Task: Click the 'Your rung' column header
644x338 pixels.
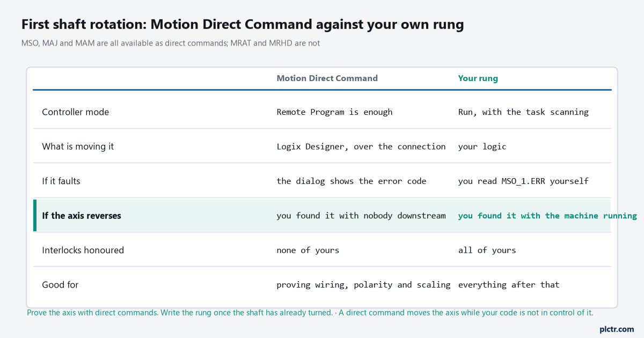Action: click(478, 78)
